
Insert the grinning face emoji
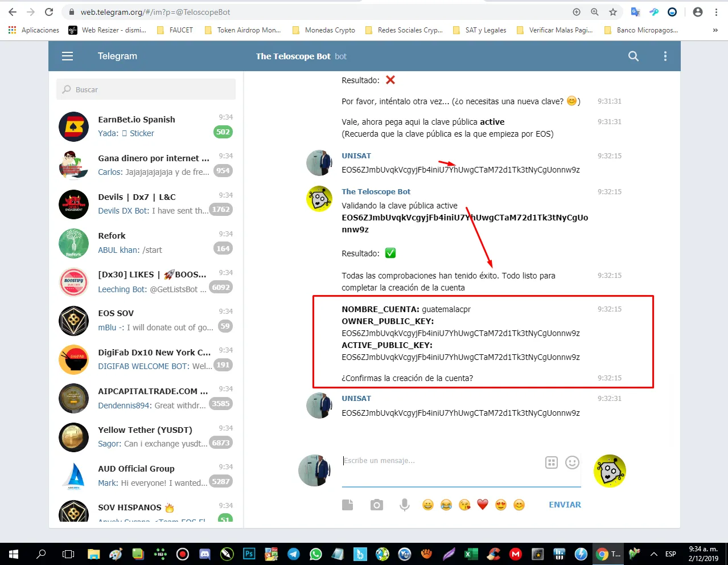[428, 505]
